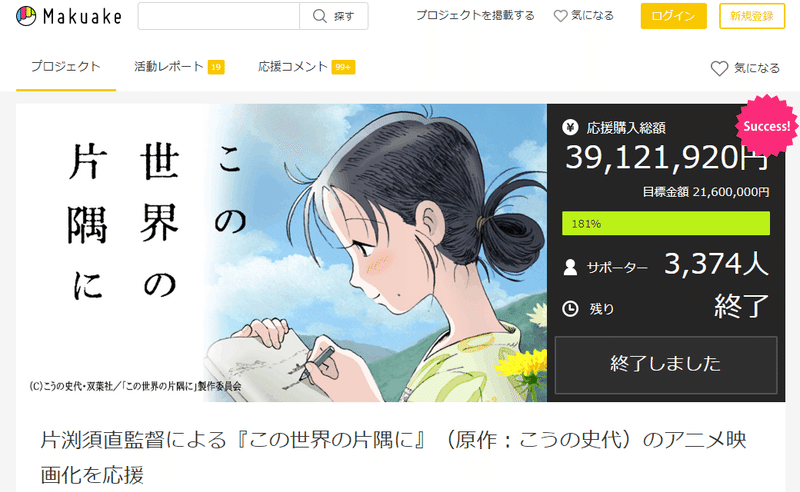Click the 19 badge on 活動レポート
This screenshot has height=492, width=800.
tap(216, 67)
